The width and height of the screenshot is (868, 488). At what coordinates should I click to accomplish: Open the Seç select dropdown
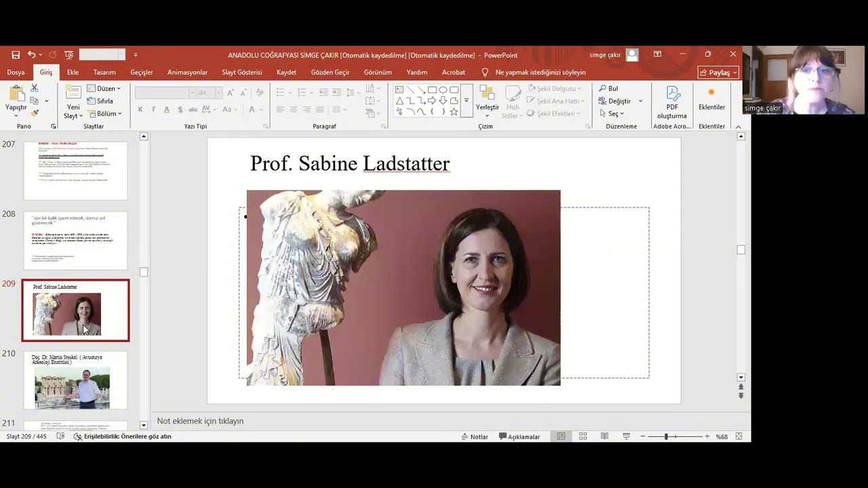pyautogui.click(x=612, y=113)
